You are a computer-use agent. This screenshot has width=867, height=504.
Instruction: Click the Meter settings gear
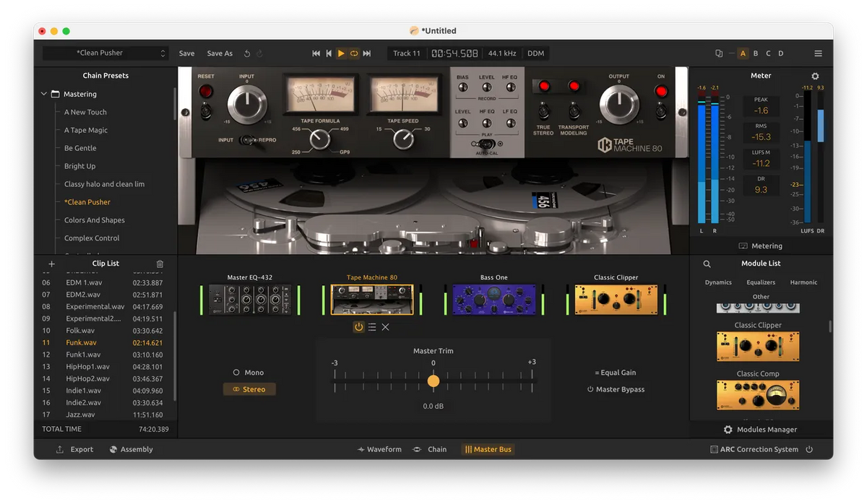point(815,76)
